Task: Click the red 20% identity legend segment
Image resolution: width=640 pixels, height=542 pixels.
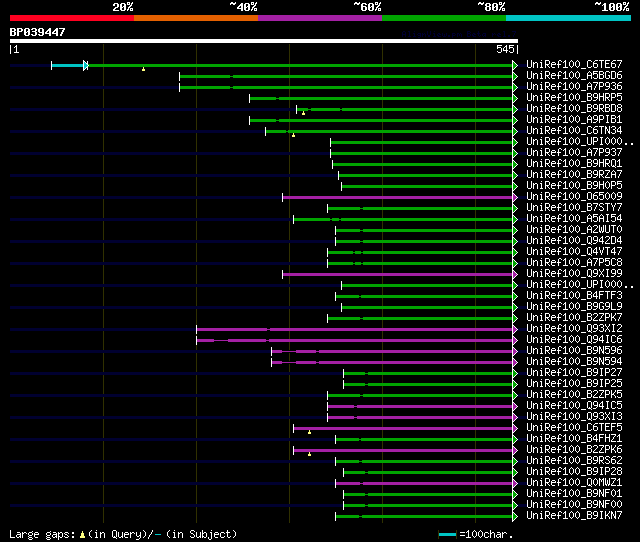Action: tap(72, 18)
